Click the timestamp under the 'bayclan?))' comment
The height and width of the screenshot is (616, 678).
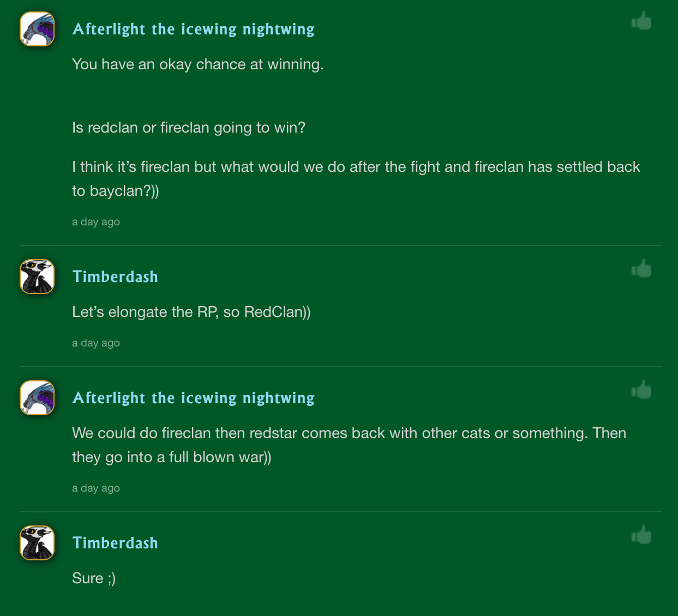click(x=96, y=222)
